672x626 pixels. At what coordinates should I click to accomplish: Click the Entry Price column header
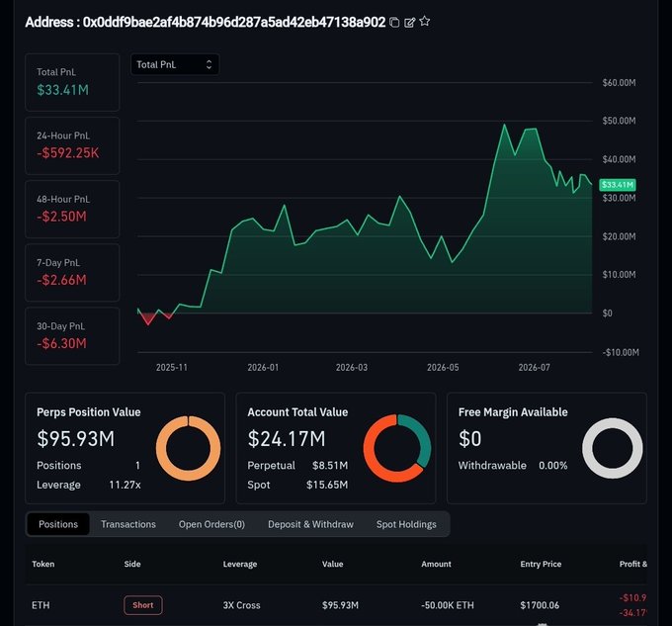[x=541, y=564]
